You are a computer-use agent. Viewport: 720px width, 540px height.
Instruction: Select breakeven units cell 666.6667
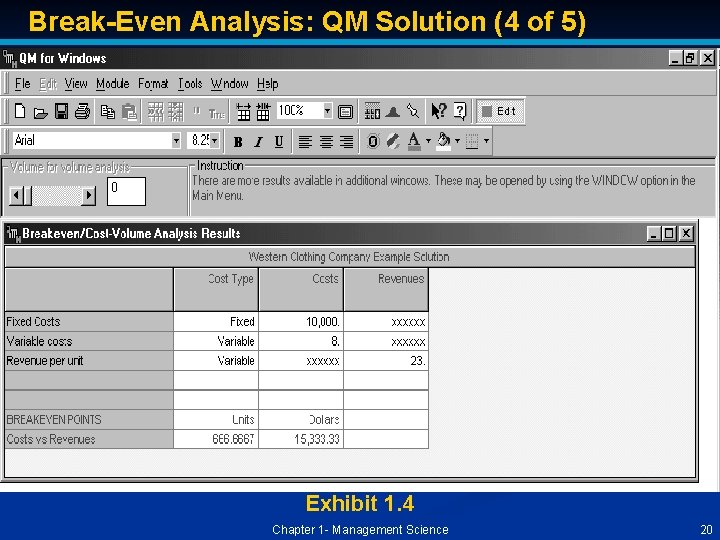pos(216,439)
